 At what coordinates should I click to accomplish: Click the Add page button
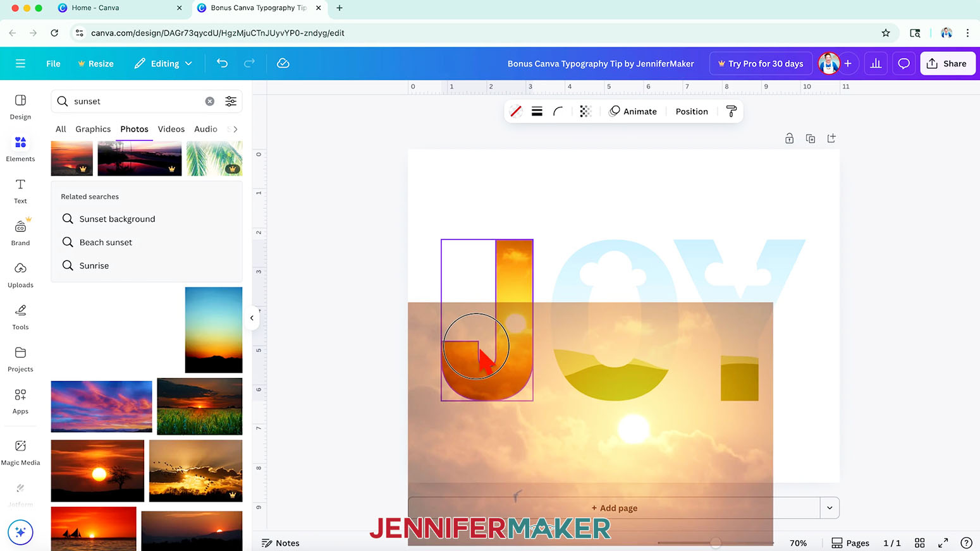click(614, 507)
